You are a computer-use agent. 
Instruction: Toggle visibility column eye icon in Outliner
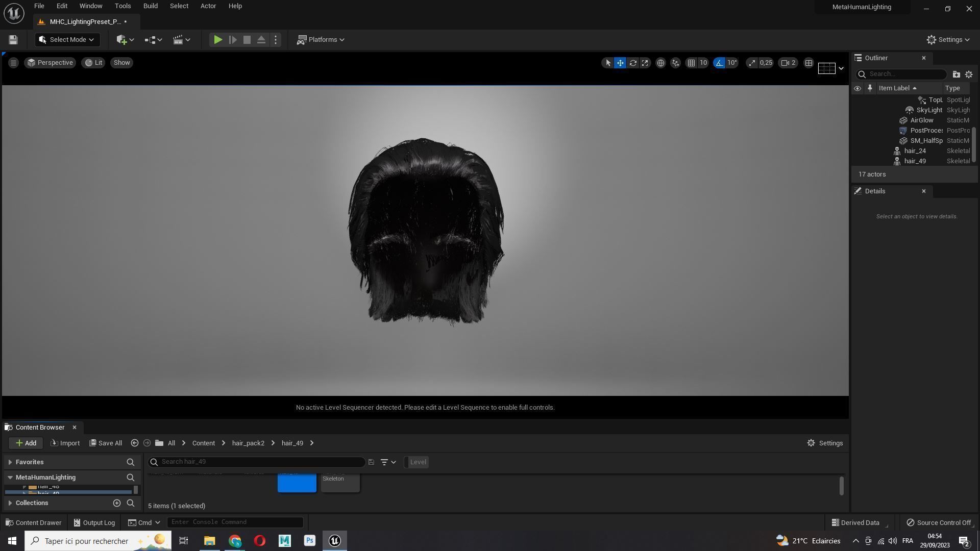point(857,88)
